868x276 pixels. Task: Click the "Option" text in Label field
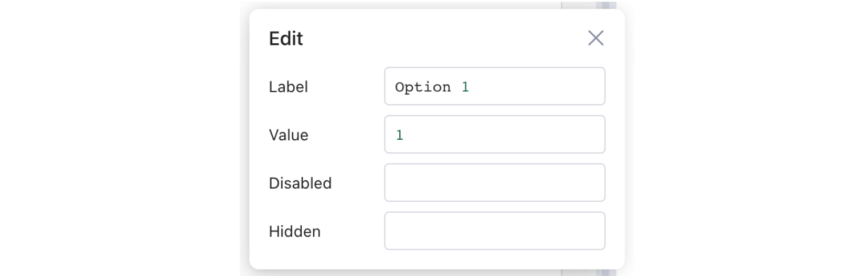pyautogui.click(x=422, y=87)
